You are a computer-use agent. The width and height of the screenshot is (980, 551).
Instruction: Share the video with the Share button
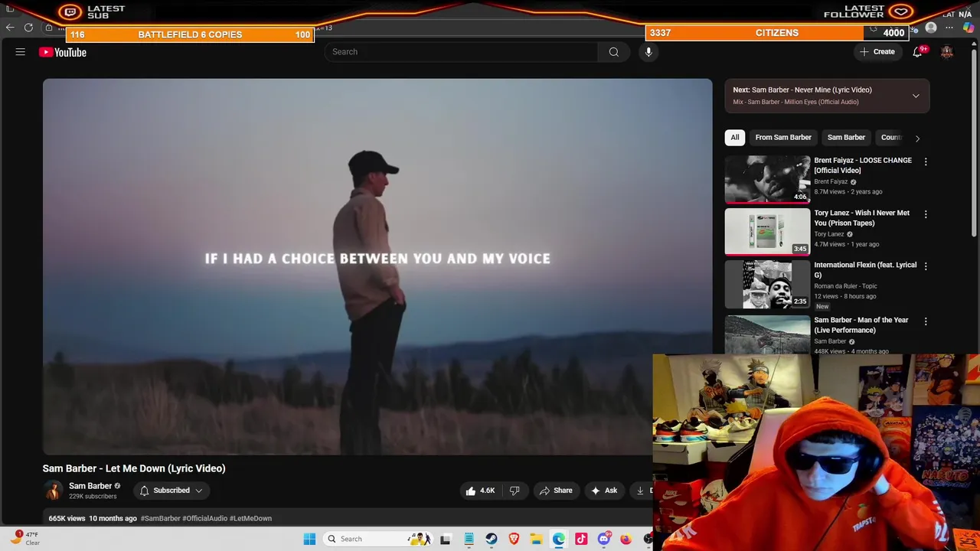(556, 491)
